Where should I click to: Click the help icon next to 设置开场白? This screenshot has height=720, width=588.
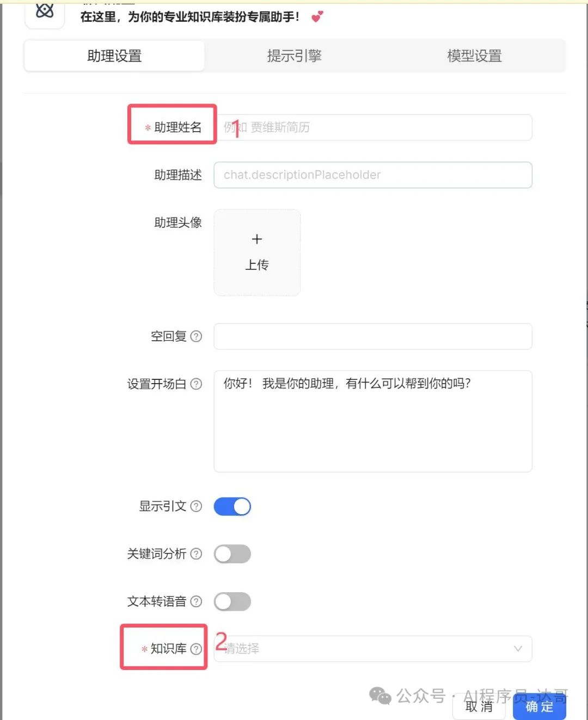[x=196, y=384]
